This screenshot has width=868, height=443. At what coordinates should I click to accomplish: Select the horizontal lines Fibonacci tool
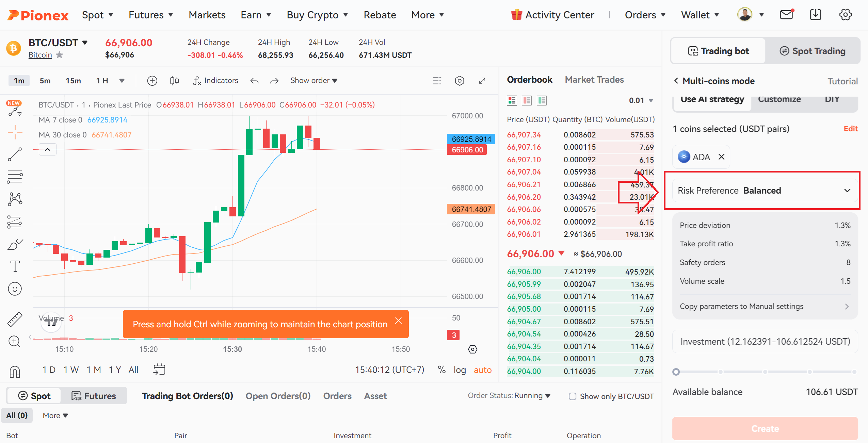[x=15, y=177]
